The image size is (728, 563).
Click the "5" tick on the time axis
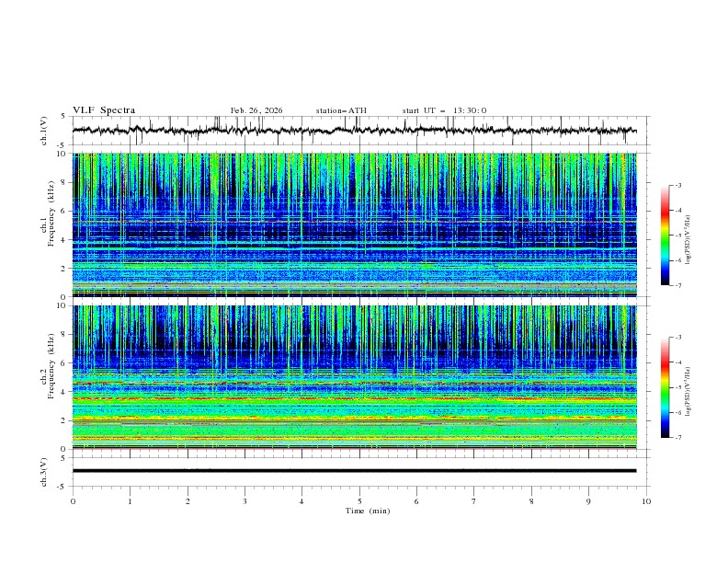click(359, 501)
